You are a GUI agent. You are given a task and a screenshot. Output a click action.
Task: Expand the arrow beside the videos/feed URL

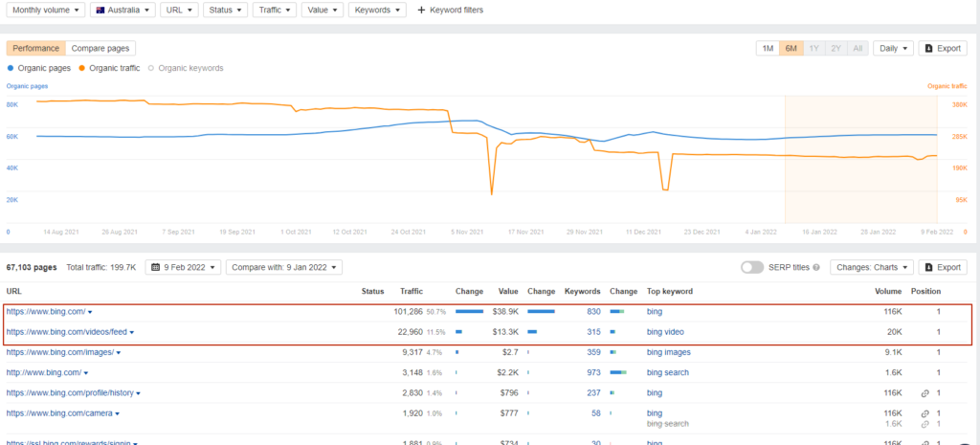pyautogui.click(x=132, y=332)
